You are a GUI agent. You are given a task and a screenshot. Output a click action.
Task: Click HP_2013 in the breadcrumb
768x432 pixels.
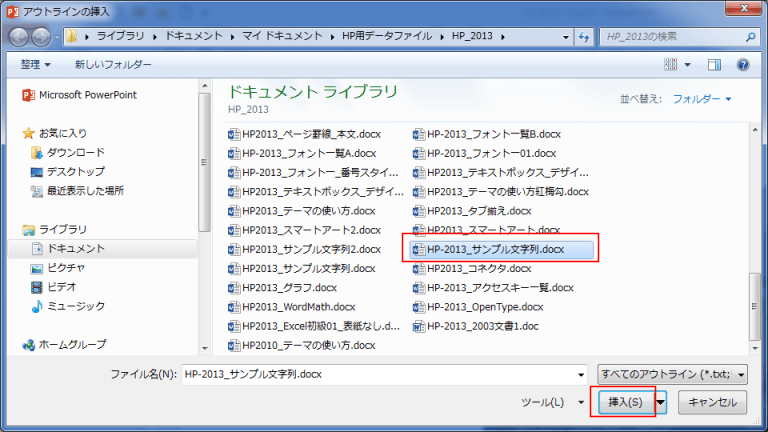(472, 36)
